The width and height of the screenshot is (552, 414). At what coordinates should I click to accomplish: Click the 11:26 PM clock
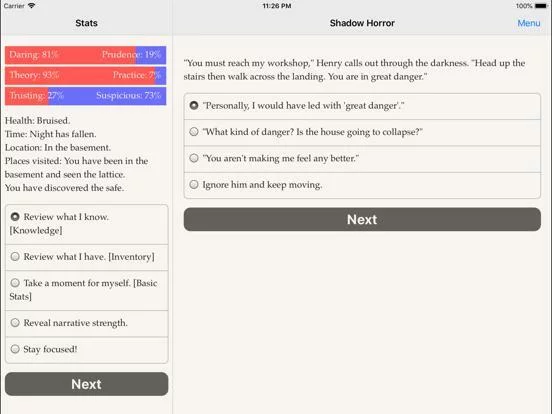click(x=277, y=6)
